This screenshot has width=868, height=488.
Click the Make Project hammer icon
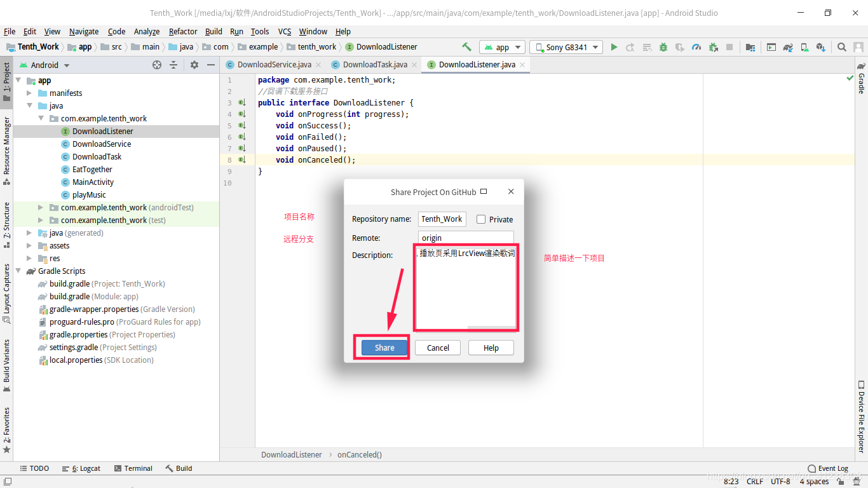pyautogui.click(x=466, y=47)
